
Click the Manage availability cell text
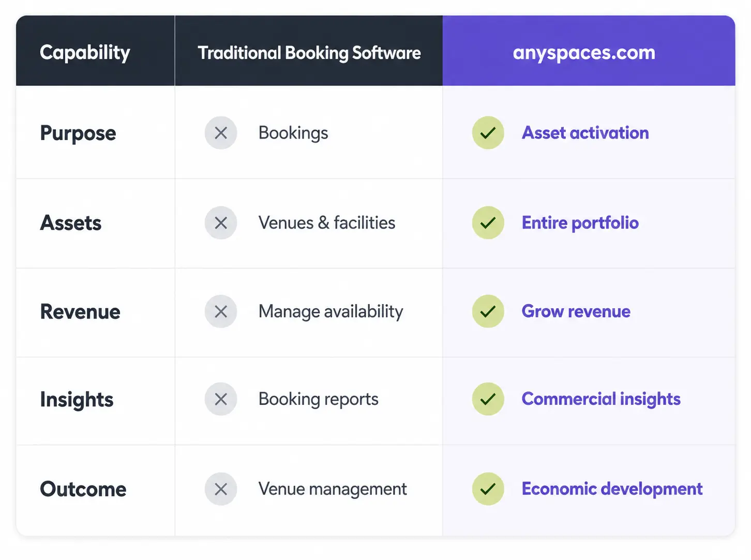(331, 312)
